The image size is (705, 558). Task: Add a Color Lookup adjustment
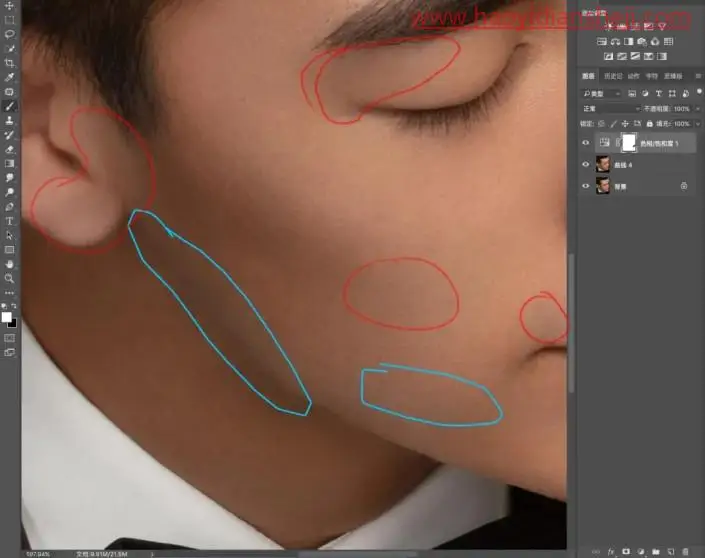(669, 42)
